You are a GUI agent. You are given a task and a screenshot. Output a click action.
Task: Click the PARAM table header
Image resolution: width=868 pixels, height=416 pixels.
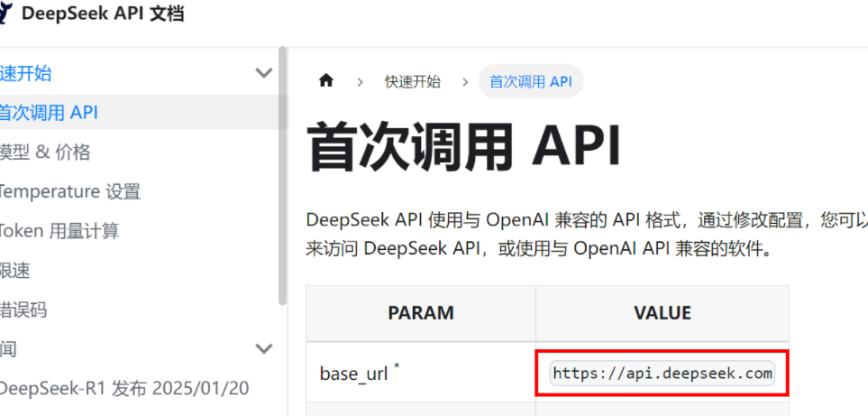pos(421,313)
